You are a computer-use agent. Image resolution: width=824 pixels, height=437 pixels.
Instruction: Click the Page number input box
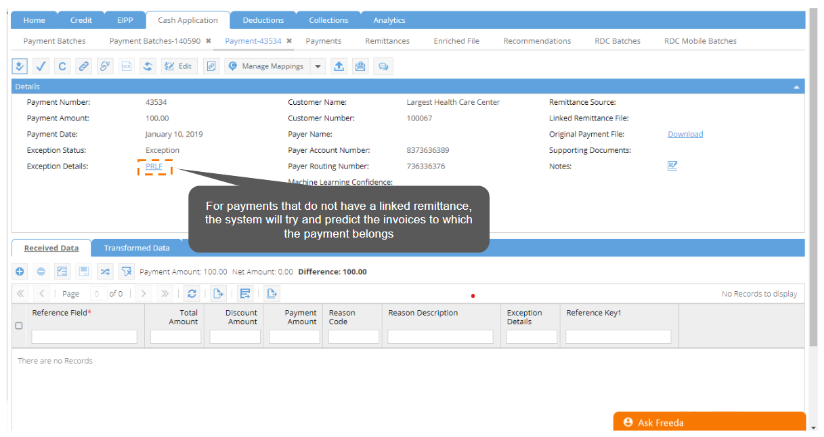coord(97,294)
